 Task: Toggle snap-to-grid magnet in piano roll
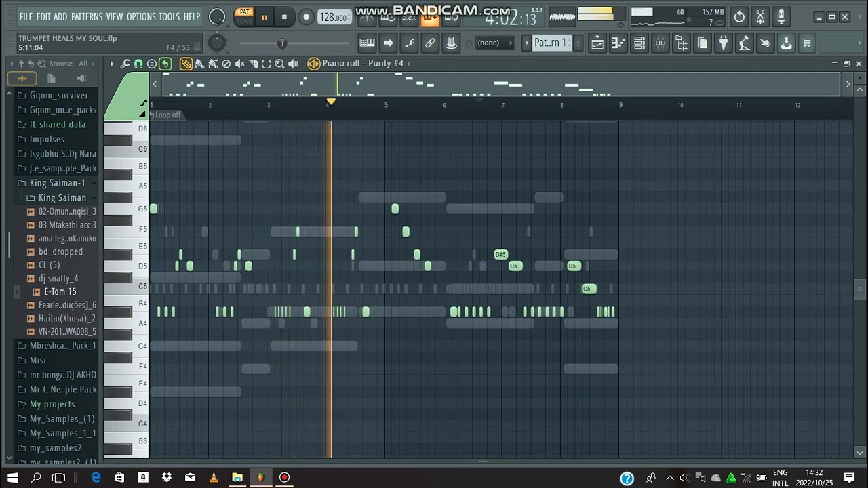click(x=138, y=64)
